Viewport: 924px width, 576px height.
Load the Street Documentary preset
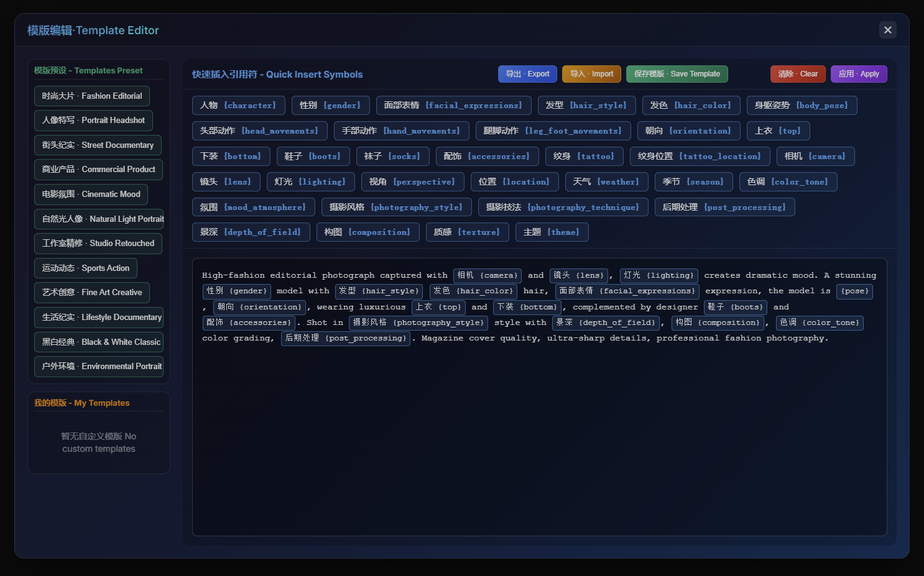98,145
